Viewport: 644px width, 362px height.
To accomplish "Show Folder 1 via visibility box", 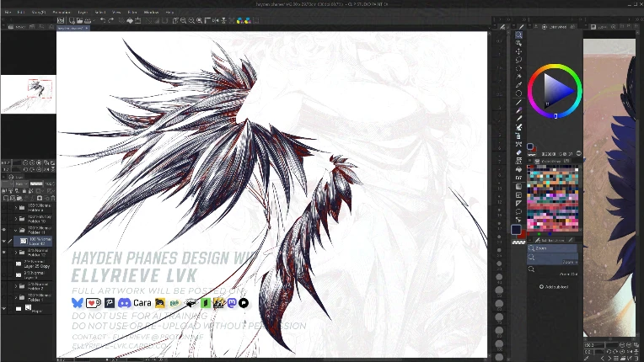I will 4,297.
